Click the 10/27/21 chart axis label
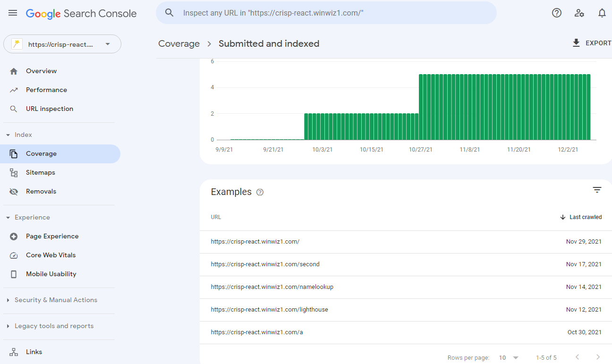This screenshot has width=612, height=364. click(421, 150)
